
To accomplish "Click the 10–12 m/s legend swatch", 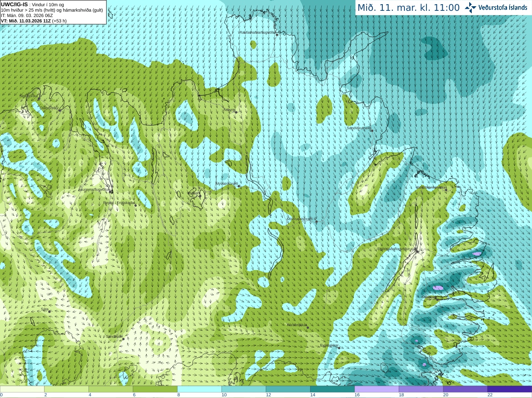I will click(x=244, y=389).
